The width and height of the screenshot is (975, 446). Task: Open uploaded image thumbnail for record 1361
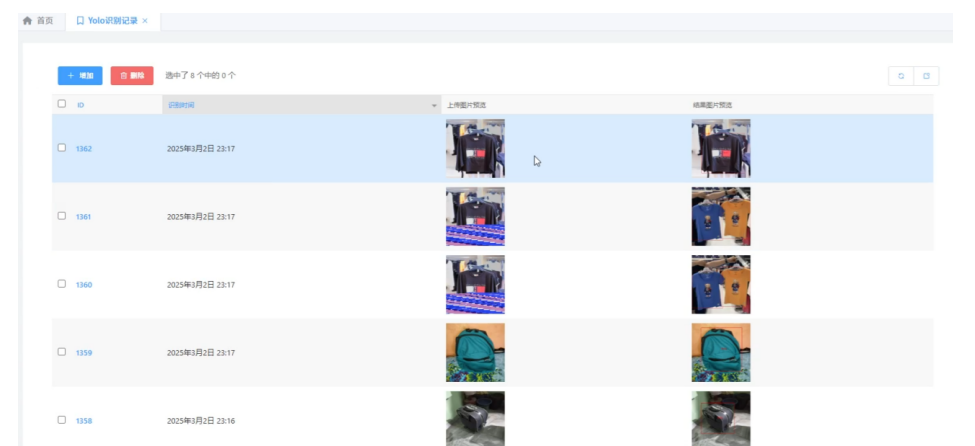tap(475, 216)
